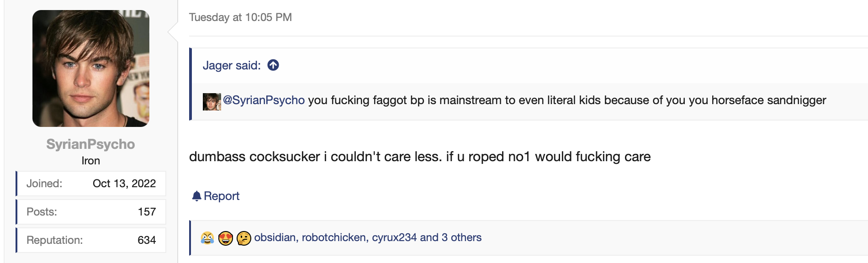Report this post using the Report link
The height and width of the screenshot is (263, 868).
pyautogui.click(x=222, y=196)
